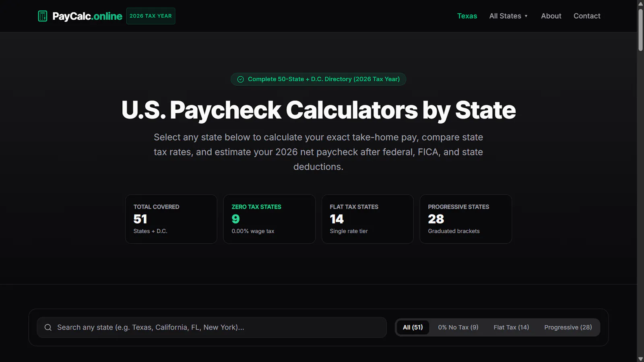Click the page vertical scrollbar thumb
Viewport: 644px width, 362px height.
tap(640, 30)
